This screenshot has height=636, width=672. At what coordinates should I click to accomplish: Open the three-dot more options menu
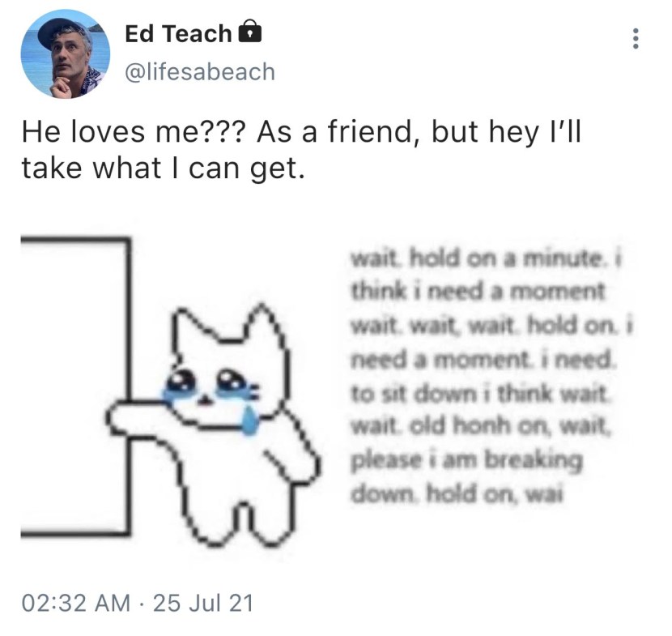point(636,39)
